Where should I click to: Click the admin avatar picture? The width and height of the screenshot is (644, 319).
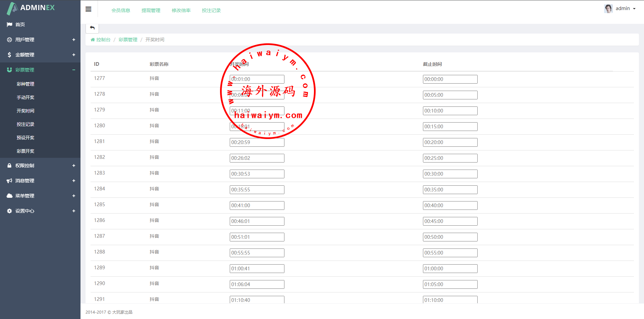tap(608, 8)
